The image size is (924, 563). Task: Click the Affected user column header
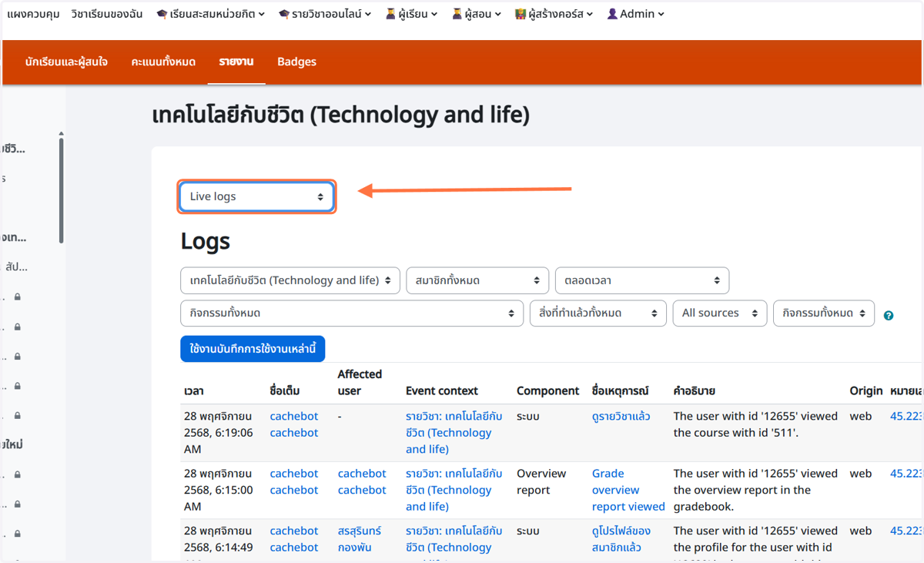click(x=360, y=382)
